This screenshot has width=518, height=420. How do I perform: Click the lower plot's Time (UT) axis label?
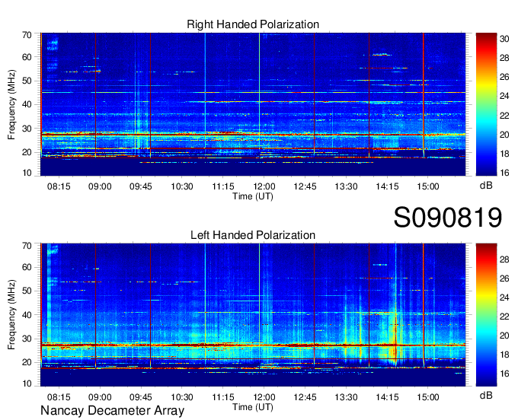pyautogui.click(x=253, y=407)
